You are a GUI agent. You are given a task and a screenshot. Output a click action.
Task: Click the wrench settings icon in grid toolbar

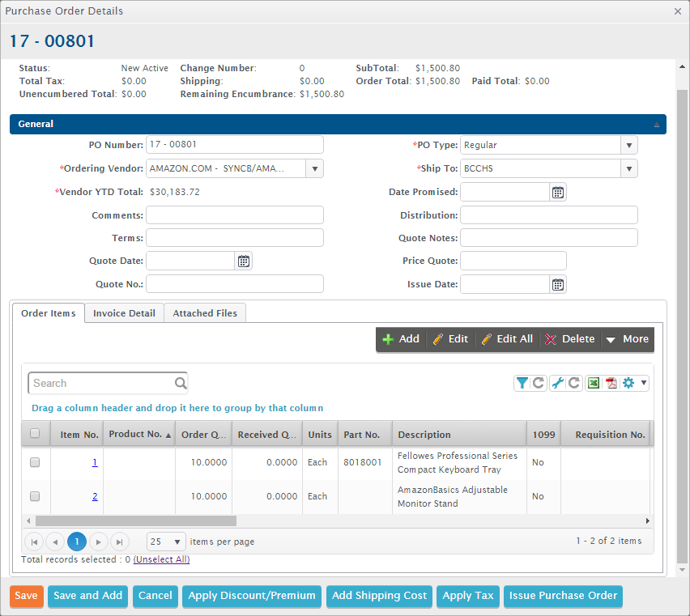point(557,383)
